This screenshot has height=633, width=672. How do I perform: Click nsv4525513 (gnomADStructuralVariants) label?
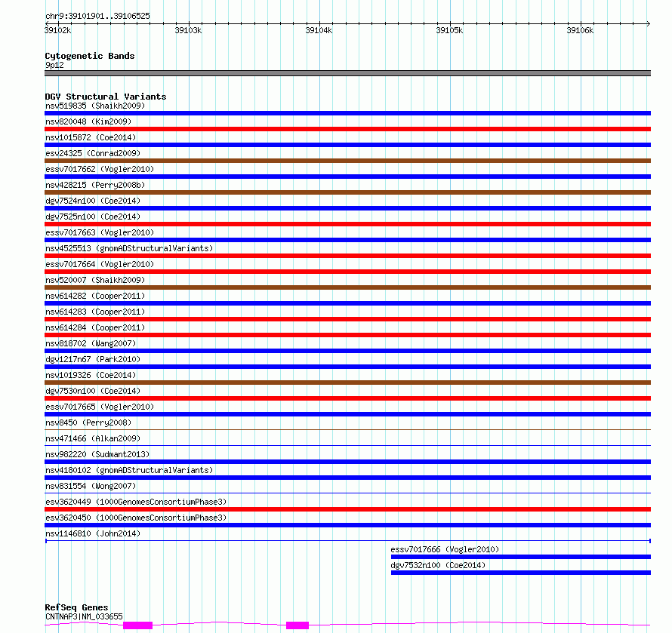129,248
